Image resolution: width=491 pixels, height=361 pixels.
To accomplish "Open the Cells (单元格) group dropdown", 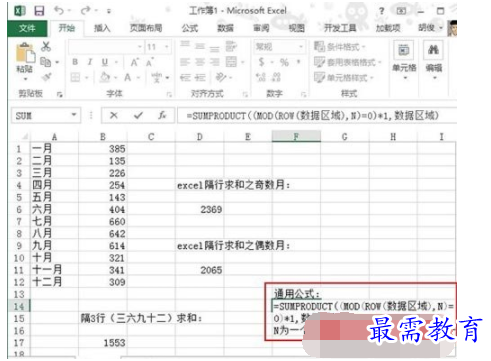I will (x=404, y=60).
